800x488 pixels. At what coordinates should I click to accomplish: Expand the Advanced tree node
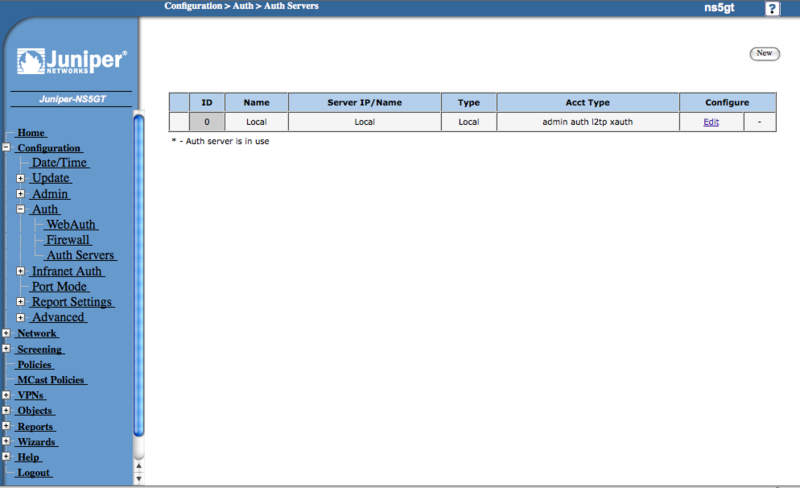point(20,318)
